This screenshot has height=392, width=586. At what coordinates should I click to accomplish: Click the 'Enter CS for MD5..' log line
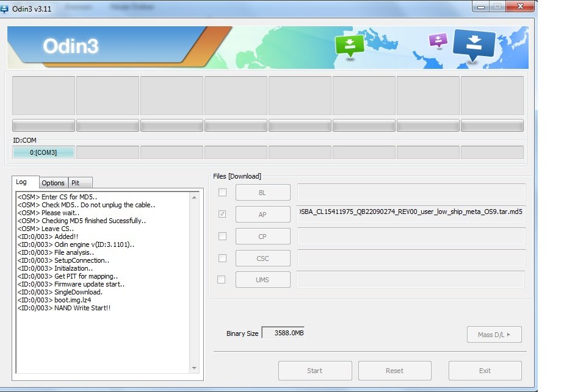point(57,197)
